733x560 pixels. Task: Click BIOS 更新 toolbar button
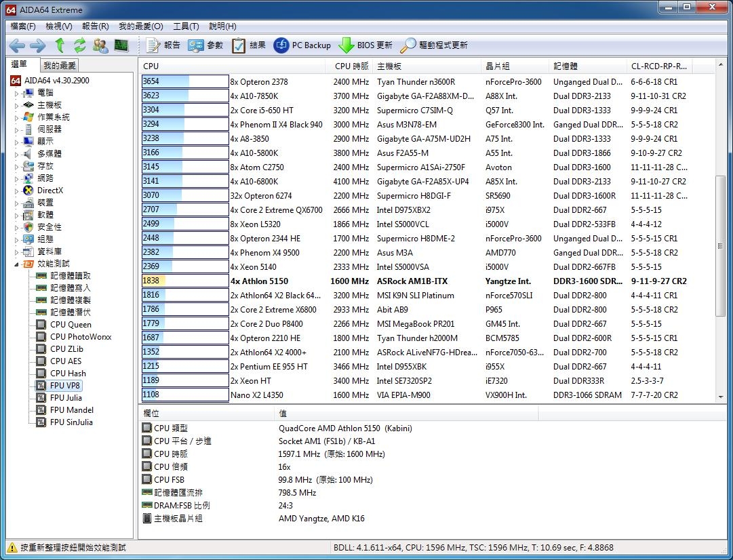[365, 45]
